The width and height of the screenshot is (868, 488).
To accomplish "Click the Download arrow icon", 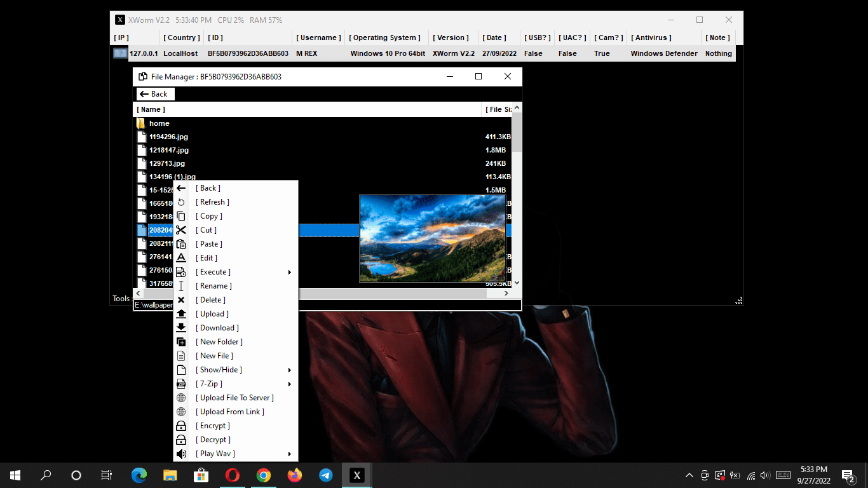I will coord(181,328).
